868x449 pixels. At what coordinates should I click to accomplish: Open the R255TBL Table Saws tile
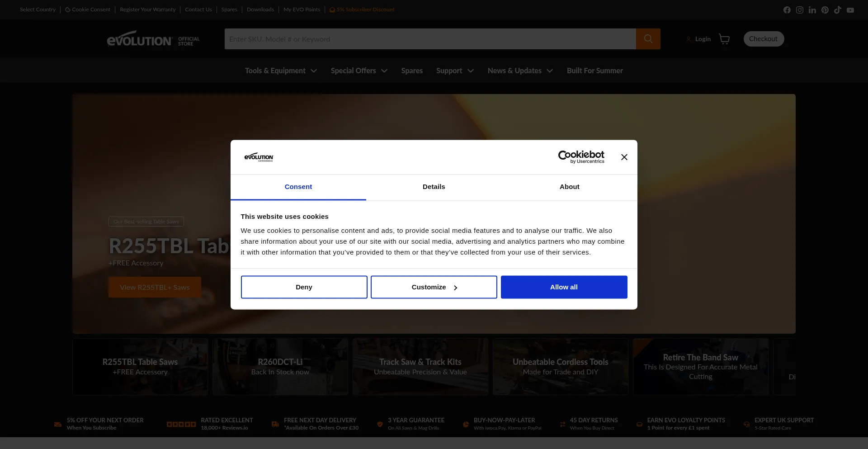coord(140,367)
